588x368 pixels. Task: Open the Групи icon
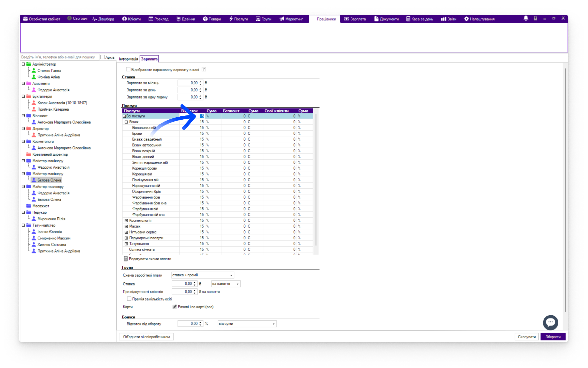coord(258,19)
